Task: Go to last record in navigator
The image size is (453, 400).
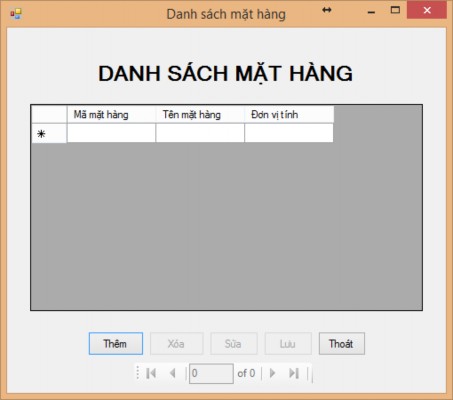Action: [x=294, y=373]
